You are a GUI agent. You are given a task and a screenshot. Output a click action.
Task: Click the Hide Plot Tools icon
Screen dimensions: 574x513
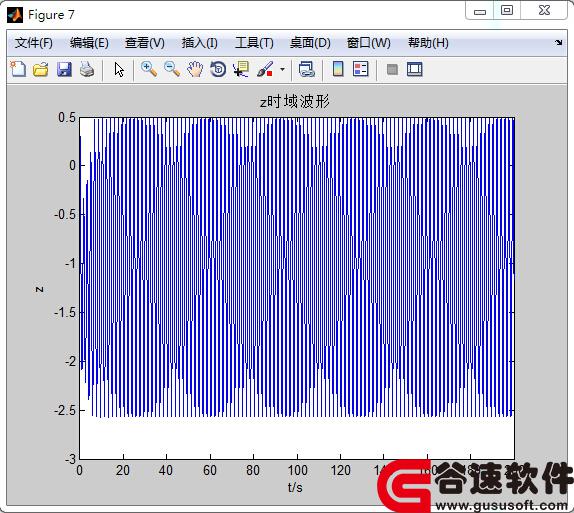click(392, 69)
